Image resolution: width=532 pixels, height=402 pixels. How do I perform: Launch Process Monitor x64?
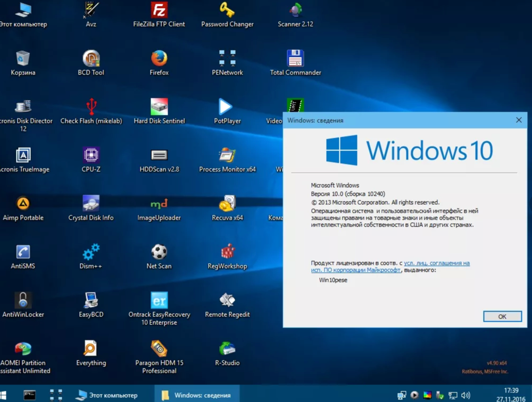[227, 160]
